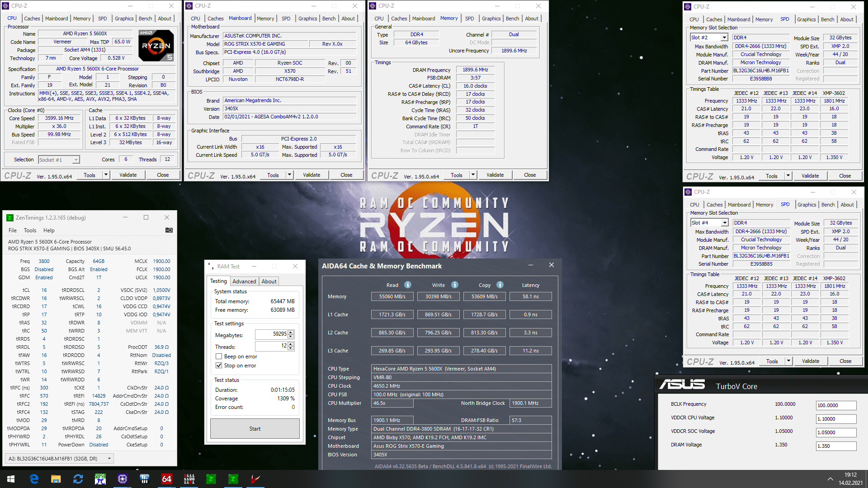Open Tools dropdown arrow in CPU-Z CPU window
The image size is (868, 488).
click(x=106, y=175)
